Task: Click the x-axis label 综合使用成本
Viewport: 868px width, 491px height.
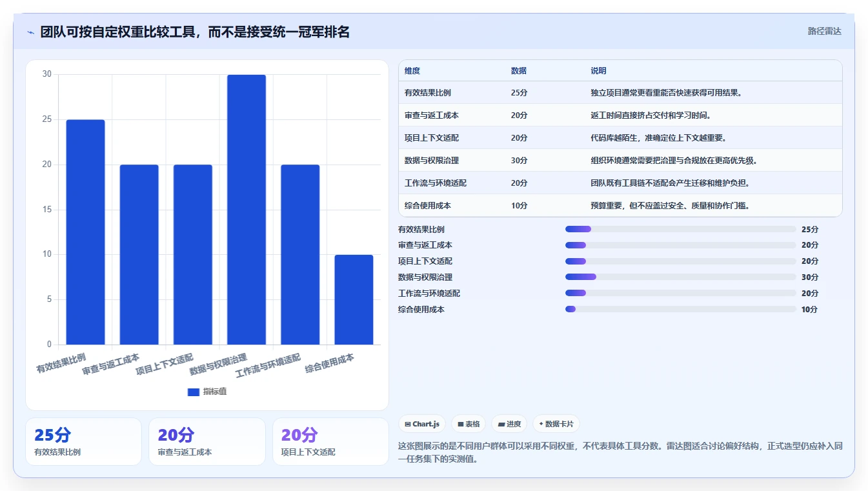Action: point(329,363)
